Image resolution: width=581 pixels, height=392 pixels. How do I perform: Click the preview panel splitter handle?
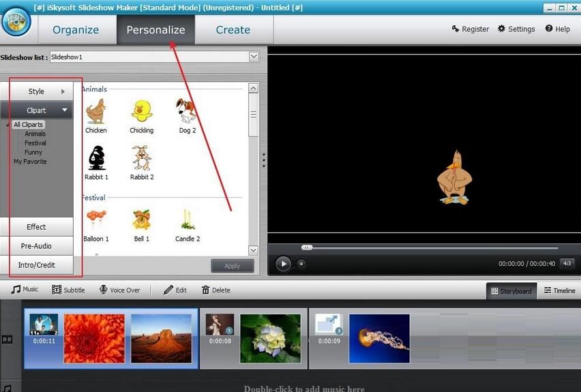(263, 160)
